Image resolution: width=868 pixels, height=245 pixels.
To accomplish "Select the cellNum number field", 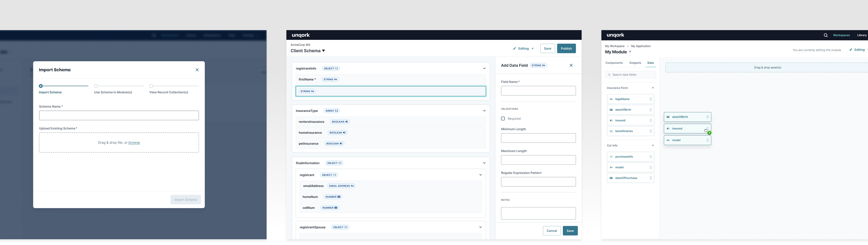I will (391, 208).
